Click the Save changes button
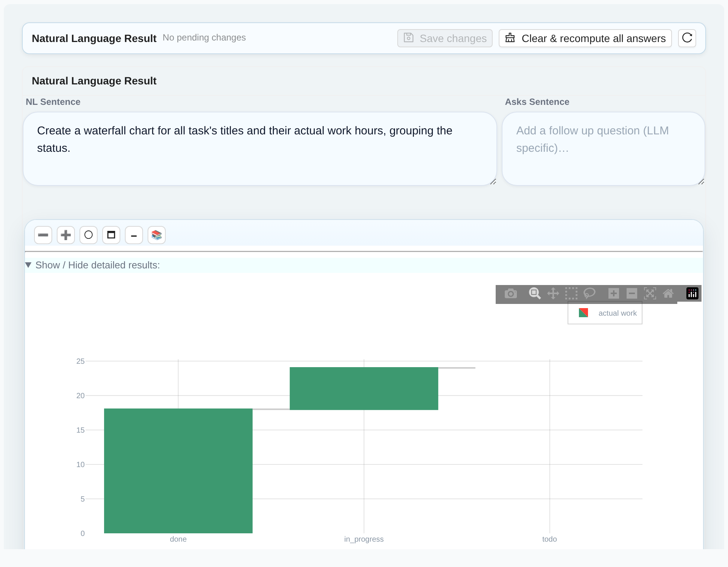Image resolution: width=728 pixels, height=567 pixels. pyautogui.click(x=445, y=38)
